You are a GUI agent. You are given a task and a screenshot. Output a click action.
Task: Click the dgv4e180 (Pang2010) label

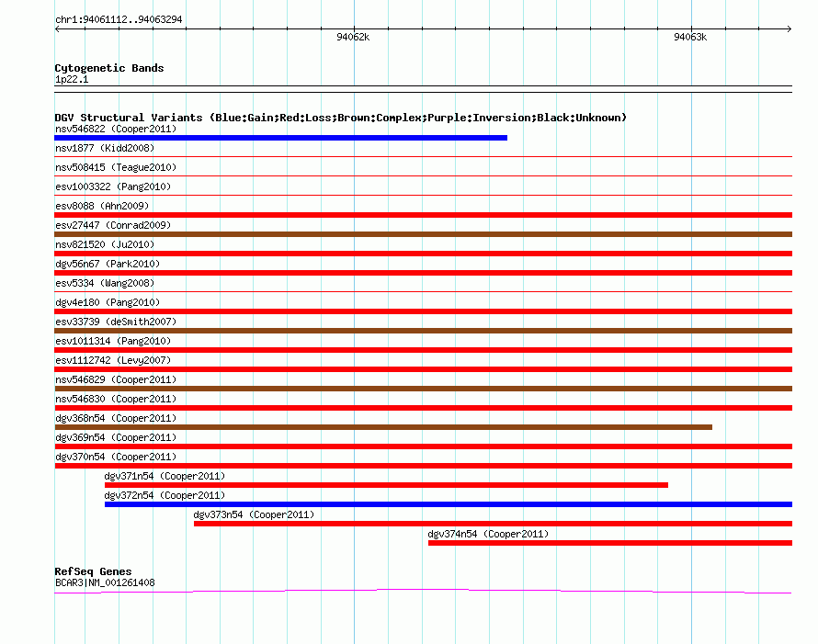108,302
